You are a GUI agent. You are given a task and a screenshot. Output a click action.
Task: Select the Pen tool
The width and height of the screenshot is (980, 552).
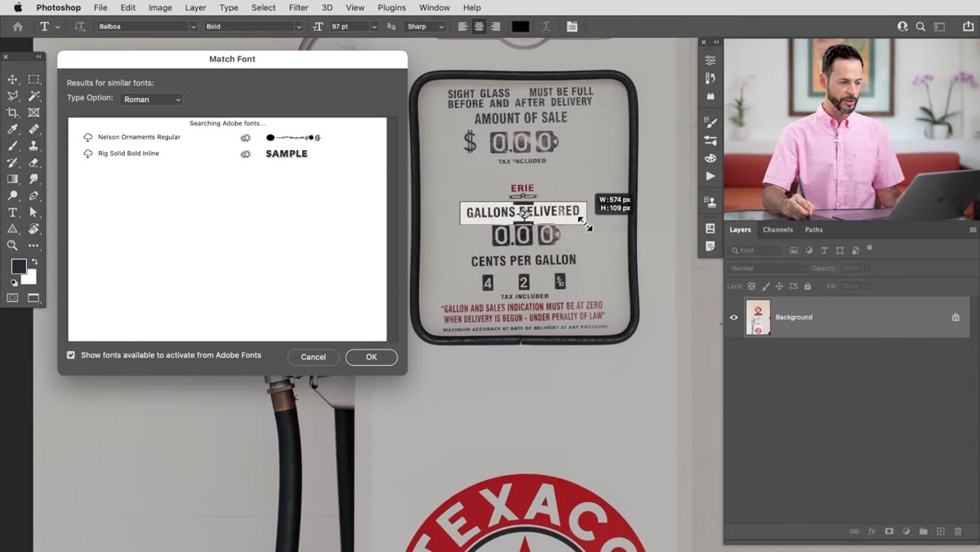click(x=33, y=196)
